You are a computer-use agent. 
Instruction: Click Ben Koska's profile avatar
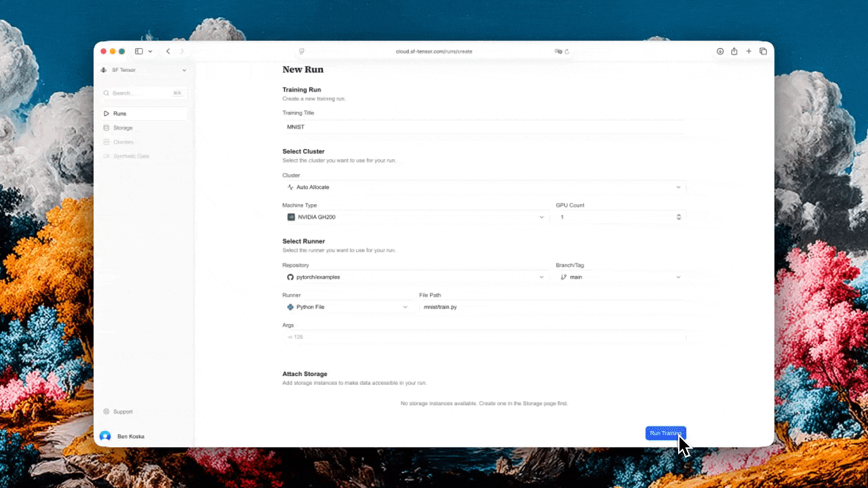[x=105, y=436]
